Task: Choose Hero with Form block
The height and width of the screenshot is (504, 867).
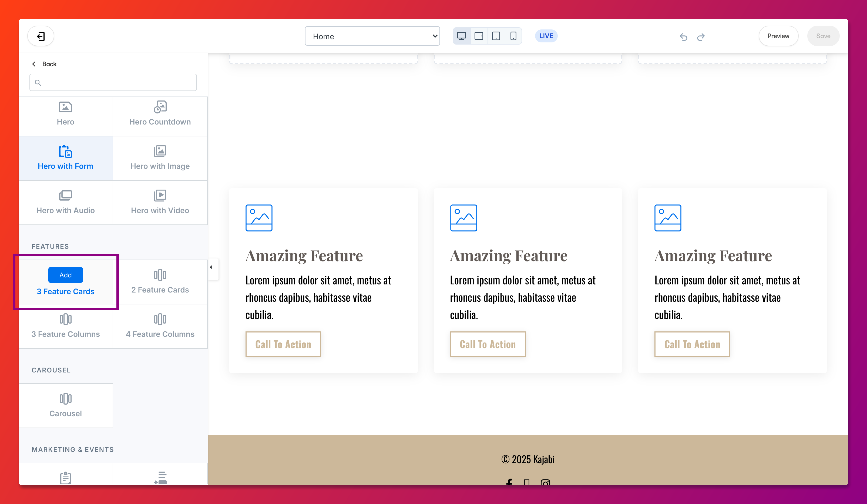Action: [x=65, y=158]
